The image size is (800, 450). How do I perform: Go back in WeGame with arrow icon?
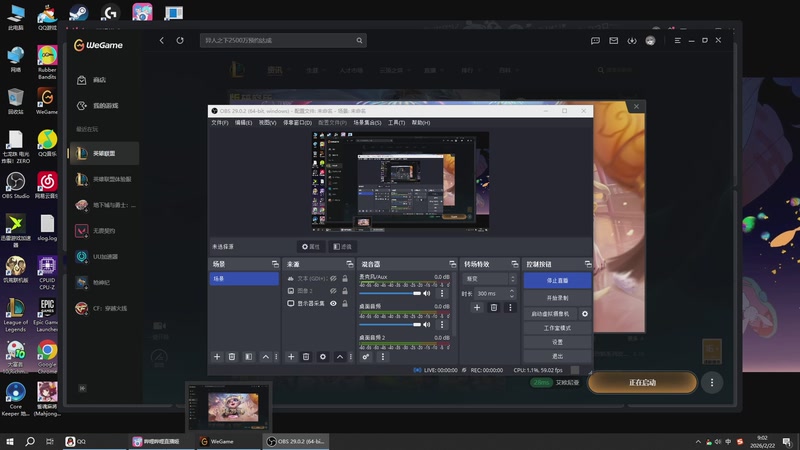click(162, 40)
